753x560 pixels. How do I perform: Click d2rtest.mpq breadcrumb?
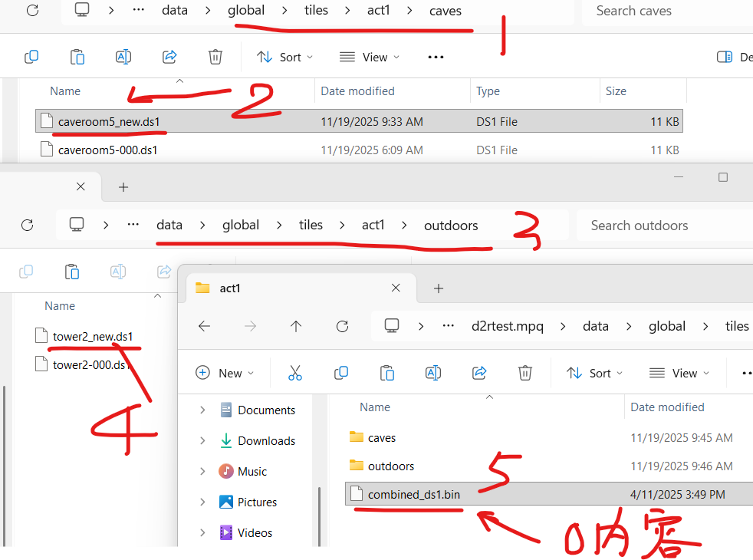tap(508, 326)
